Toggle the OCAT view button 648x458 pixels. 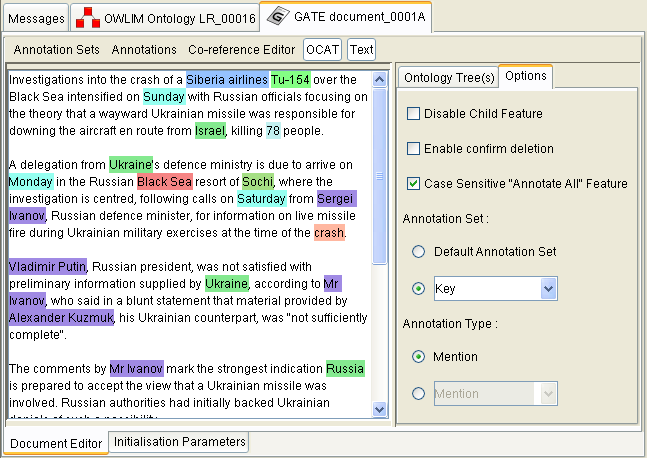click(323, 49)
